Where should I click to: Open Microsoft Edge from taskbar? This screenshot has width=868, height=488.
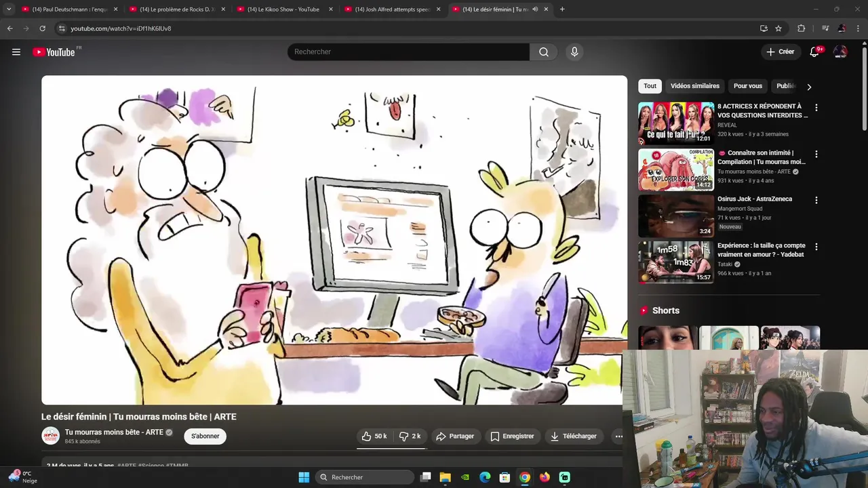(x=485, y=477)
